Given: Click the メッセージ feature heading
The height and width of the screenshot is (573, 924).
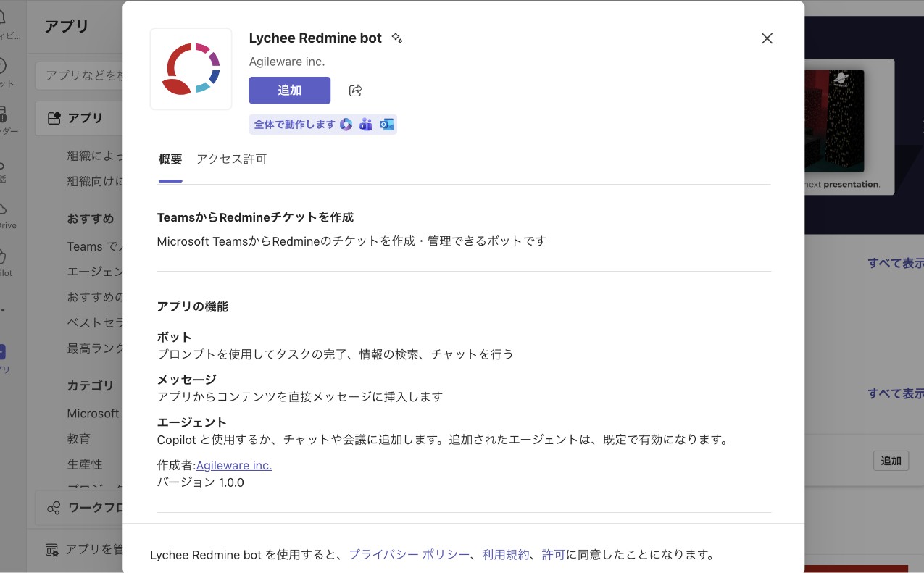Looking at the screenshot, I should pos(187,380).
